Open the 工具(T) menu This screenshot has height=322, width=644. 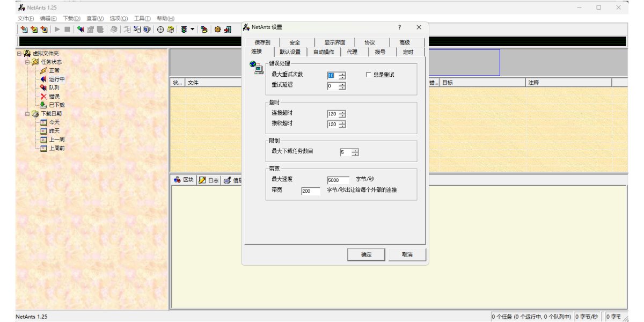tap(142, 18)
